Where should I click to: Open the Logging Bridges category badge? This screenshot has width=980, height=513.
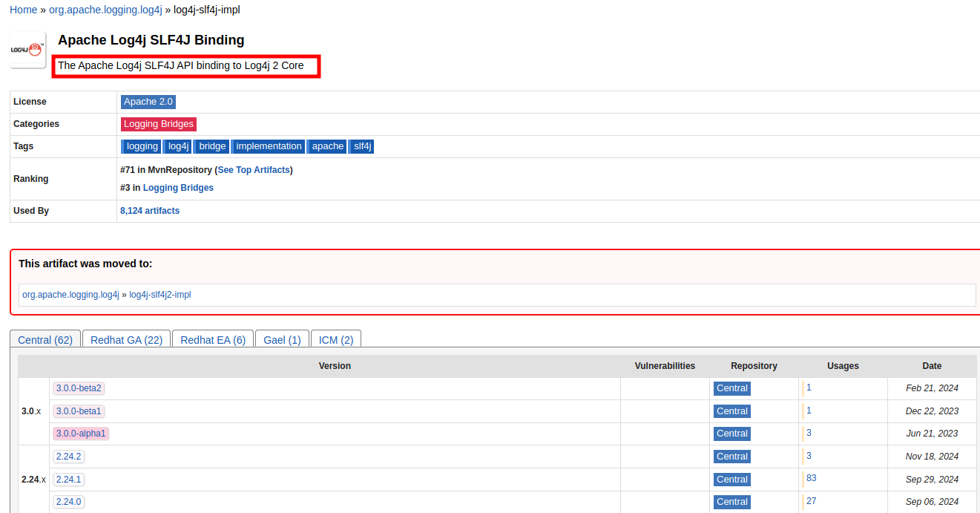click(158, 124)
